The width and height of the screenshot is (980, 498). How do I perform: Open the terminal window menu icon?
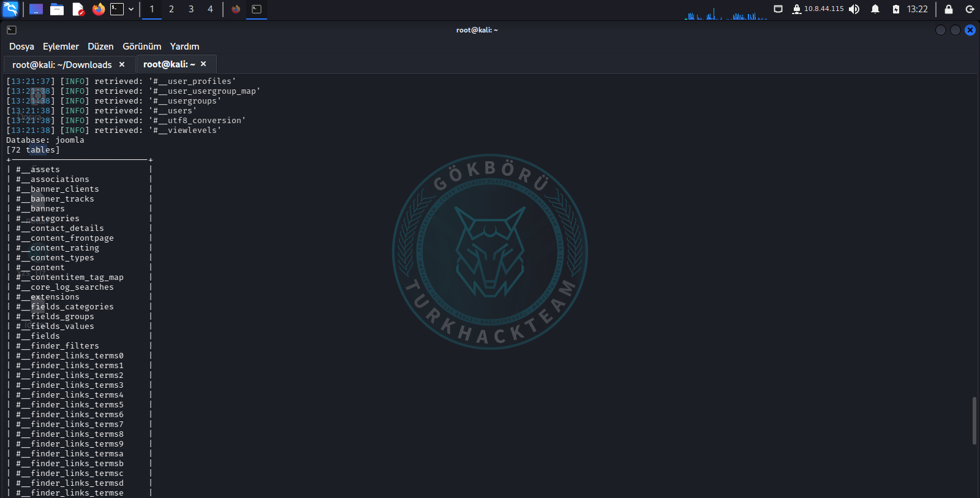(x=12, y=30)
